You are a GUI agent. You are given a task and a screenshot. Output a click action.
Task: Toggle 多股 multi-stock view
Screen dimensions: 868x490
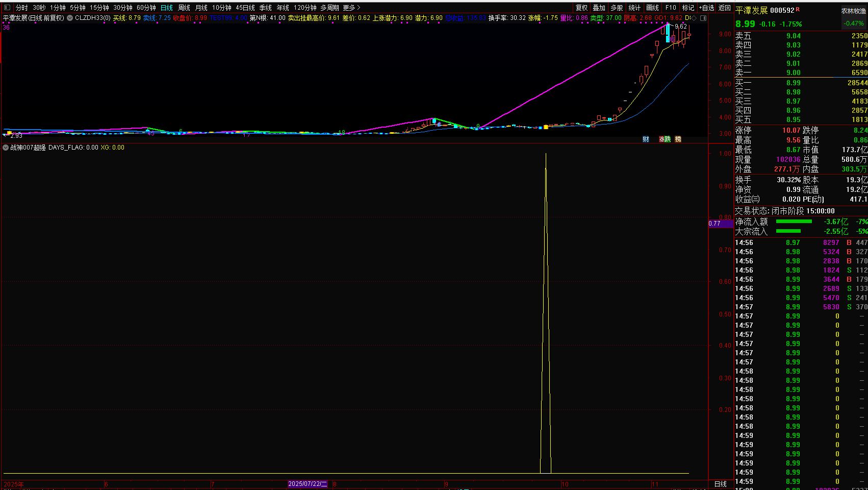[617, 8]
